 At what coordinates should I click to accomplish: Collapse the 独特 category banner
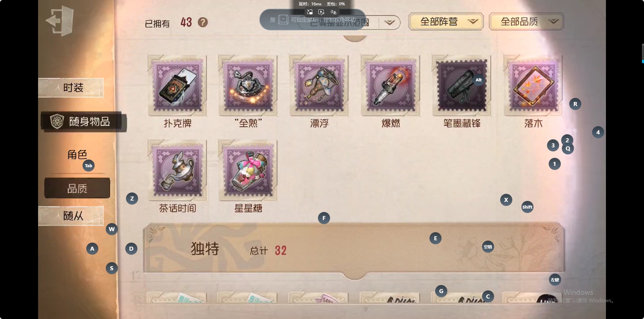pos(354,249)
